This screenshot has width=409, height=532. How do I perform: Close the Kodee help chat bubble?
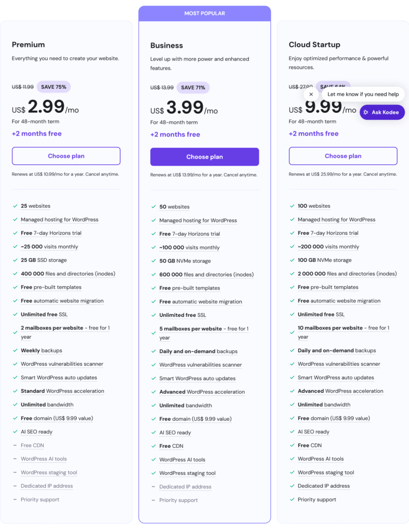311,95
